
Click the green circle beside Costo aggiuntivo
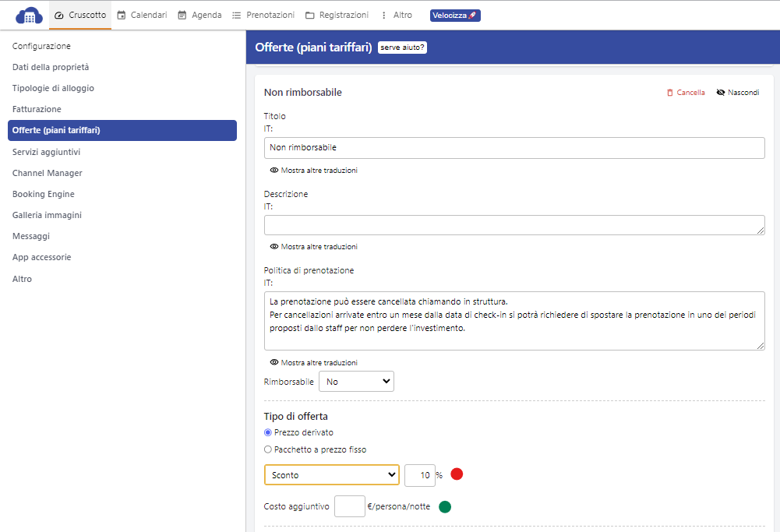pyautogui.click(x=445, y=507)
